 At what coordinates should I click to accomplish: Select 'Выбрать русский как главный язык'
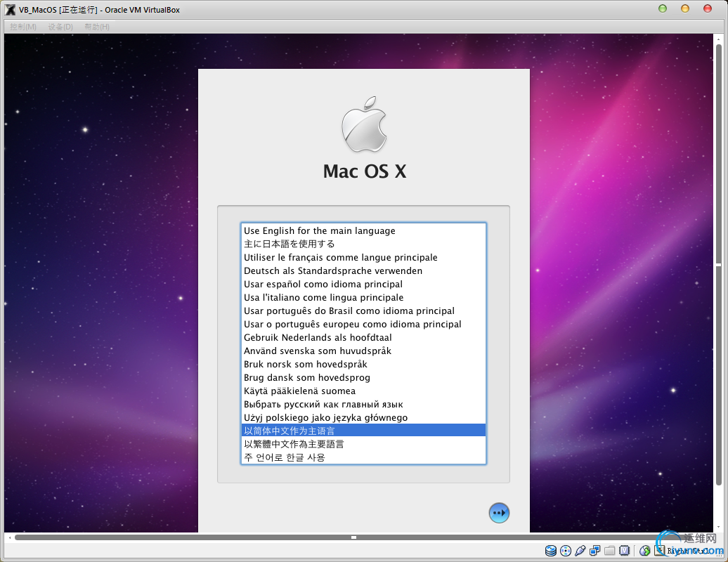coord(363,404)
